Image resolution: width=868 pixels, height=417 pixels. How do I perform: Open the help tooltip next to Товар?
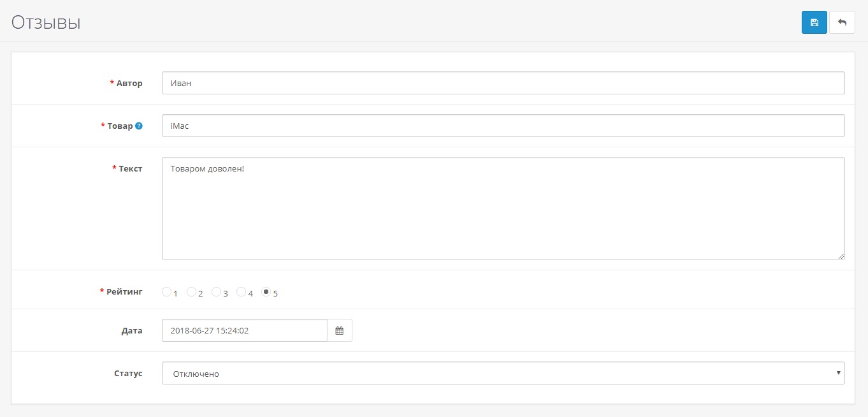pos(139,126)
